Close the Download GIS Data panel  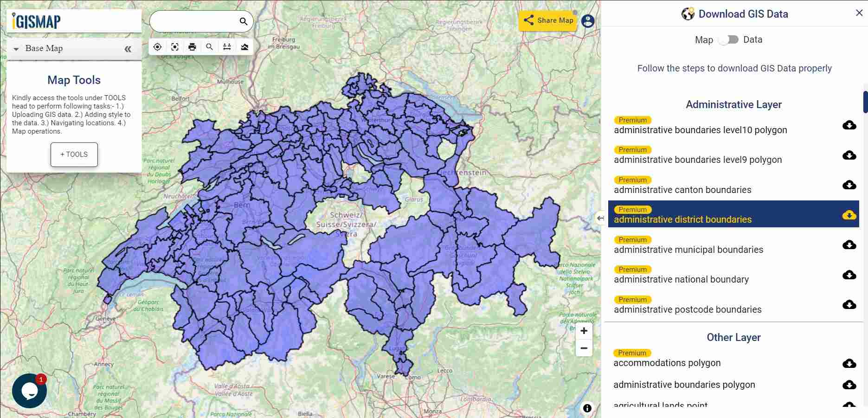[x=860, y=13]
